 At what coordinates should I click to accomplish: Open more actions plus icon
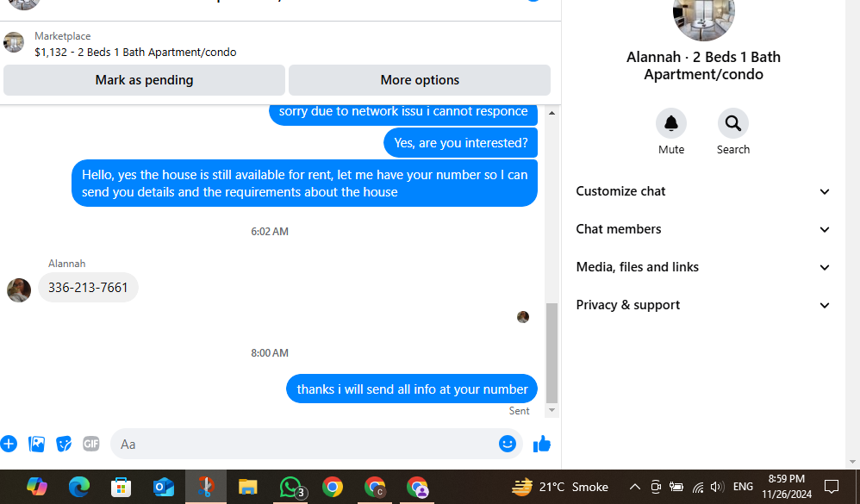tap(9, 444)
